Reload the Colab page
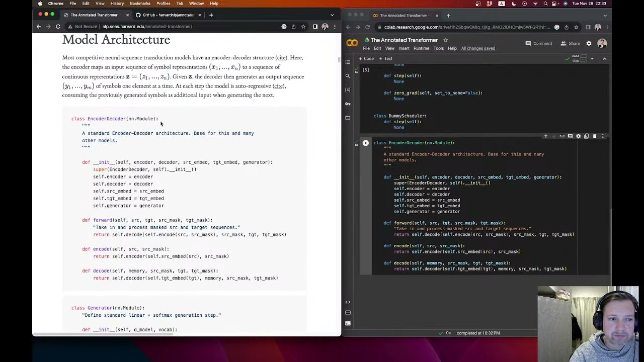The height and width of the screenshot is (362, 644). 367,27
